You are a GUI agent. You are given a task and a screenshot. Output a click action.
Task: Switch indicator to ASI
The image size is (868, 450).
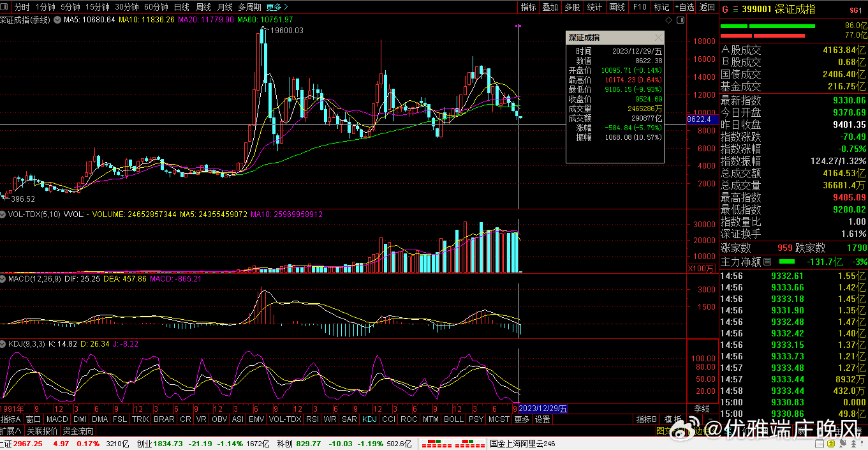click(x=238, y=419)
